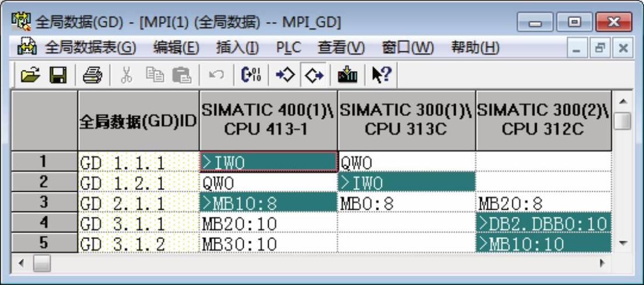Screen dimensions: 644x285
Task: Select the SIMATIC 400(1) CPU 413-1 column header
Action: [x=268, y=121]
